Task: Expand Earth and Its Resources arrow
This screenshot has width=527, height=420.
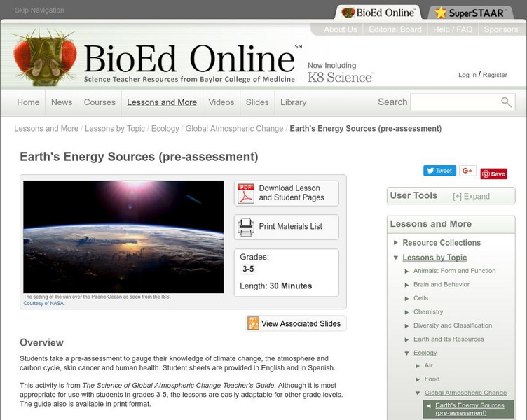Action: pos(406,339)
